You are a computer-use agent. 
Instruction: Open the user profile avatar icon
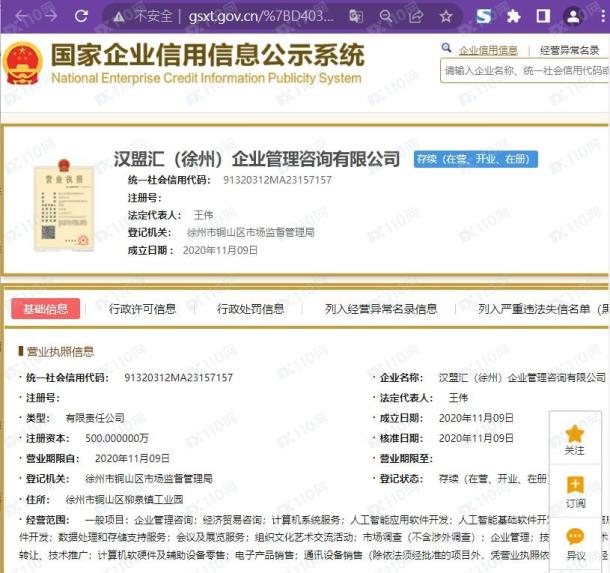(x=573, y=16)
